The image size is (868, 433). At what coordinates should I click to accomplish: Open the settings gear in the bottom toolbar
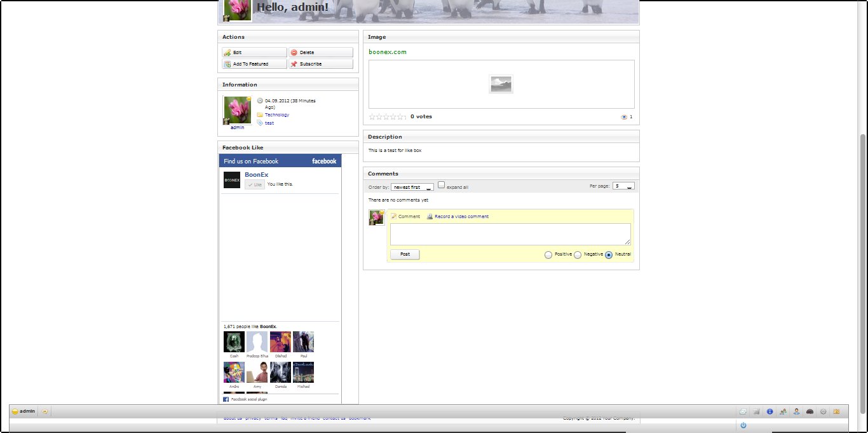coord(823,411)
